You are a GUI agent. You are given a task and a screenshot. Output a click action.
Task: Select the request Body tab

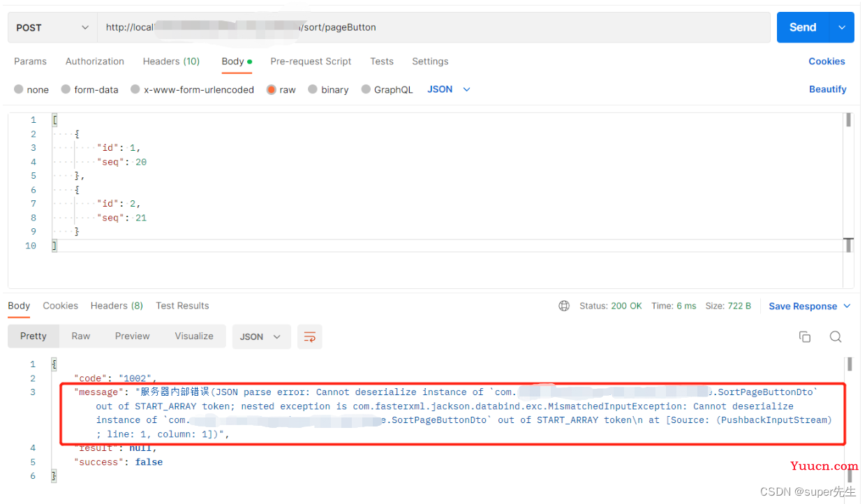pyautogui.click(x=237, y=61)
